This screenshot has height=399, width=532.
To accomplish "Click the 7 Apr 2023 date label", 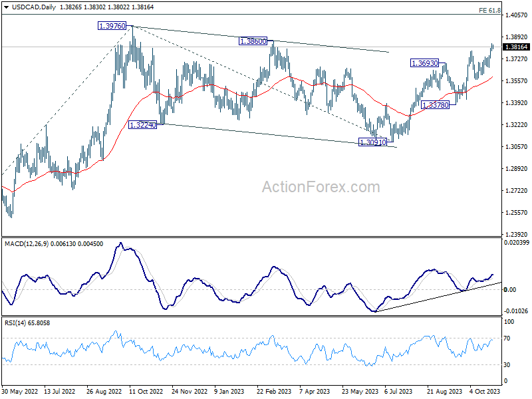I will [x=315, y=392].
